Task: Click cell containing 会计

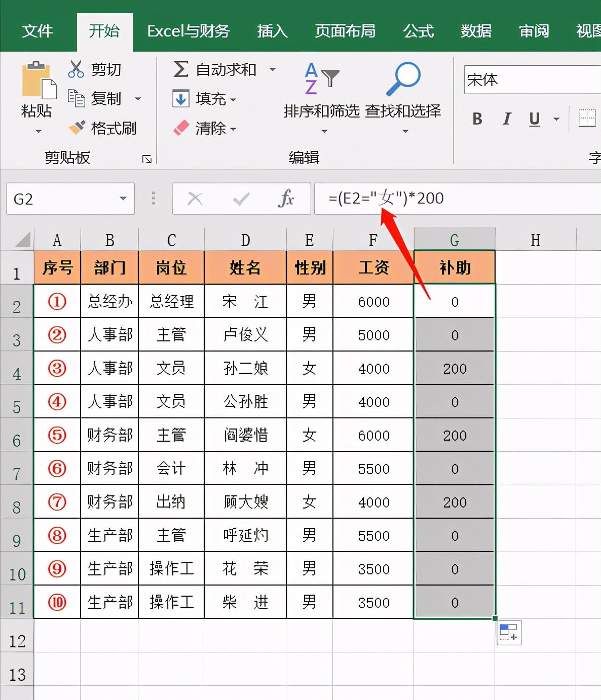Action: pos(171,469)
